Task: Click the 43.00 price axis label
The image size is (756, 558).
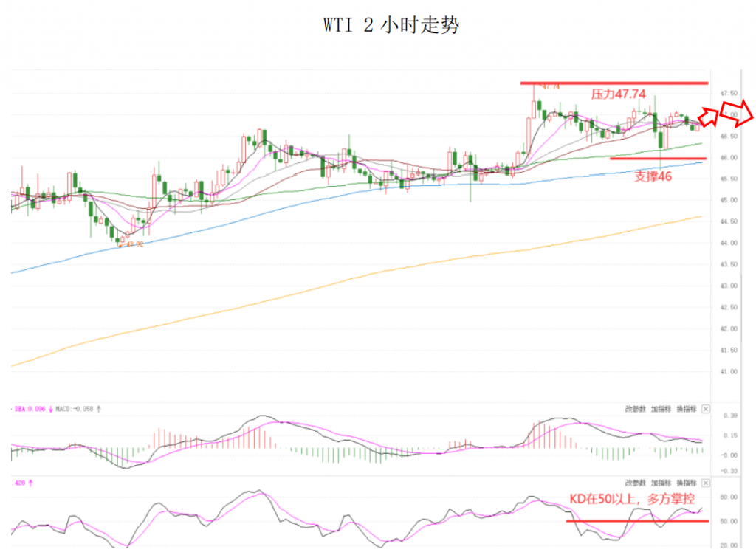Action: 729,286
